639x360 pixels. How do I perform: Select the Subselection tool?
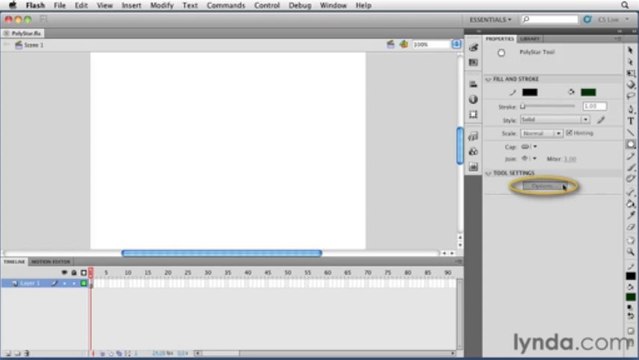click(x=630, y=62)
